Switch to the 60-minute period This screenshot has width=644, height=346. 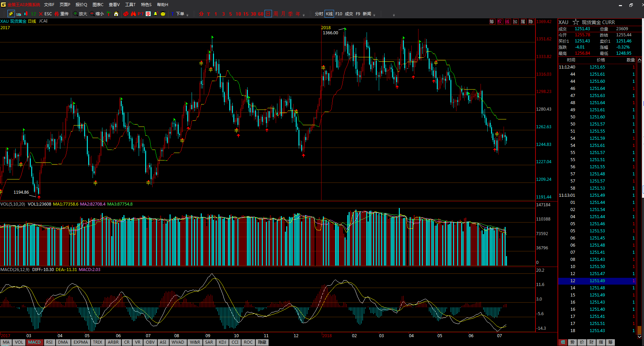(261, 14)
